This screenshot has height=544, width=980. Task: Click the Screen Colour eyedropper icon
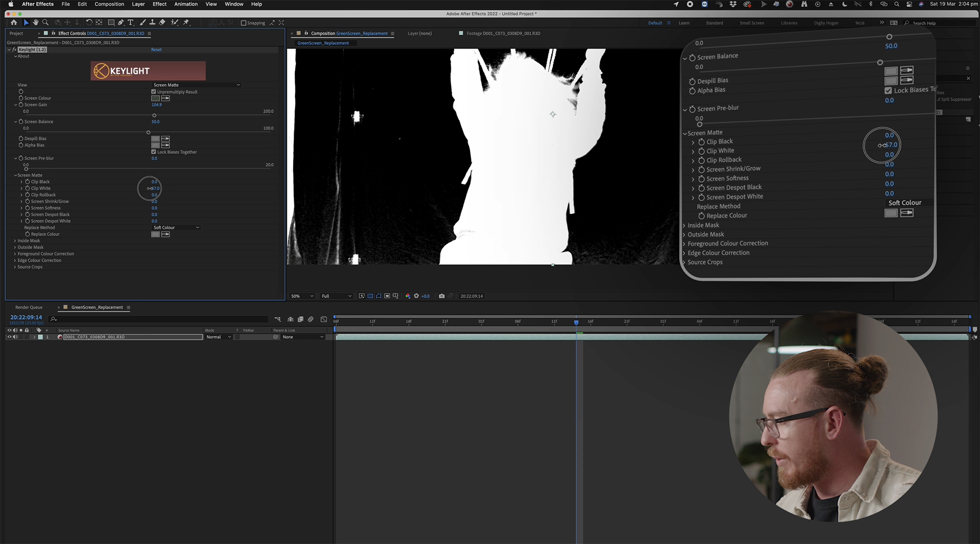[165, 99]
